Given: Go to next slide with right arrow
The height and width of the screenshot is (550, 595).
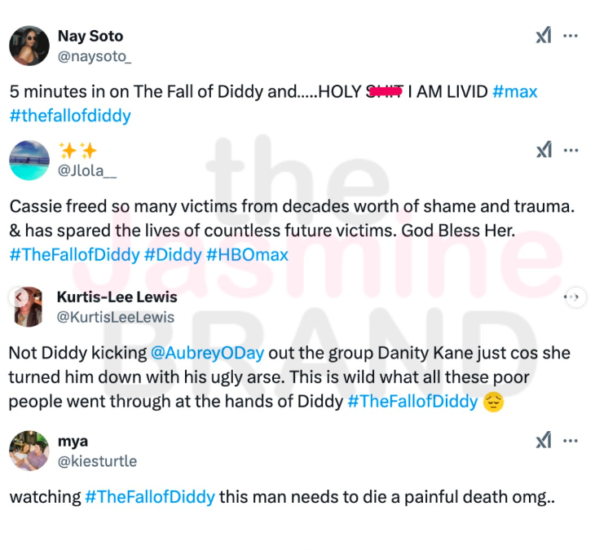Looking at the screenshot, I should click(576, 297).
